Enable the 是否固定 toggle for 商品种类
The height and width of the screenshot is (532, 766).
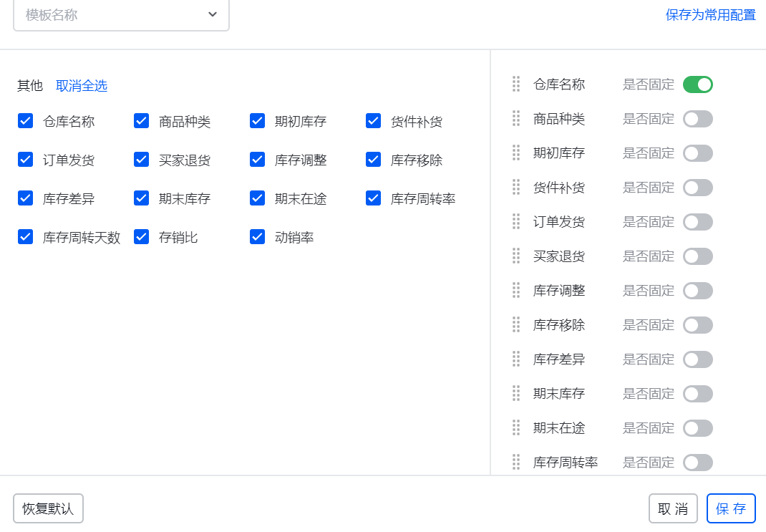697,119
